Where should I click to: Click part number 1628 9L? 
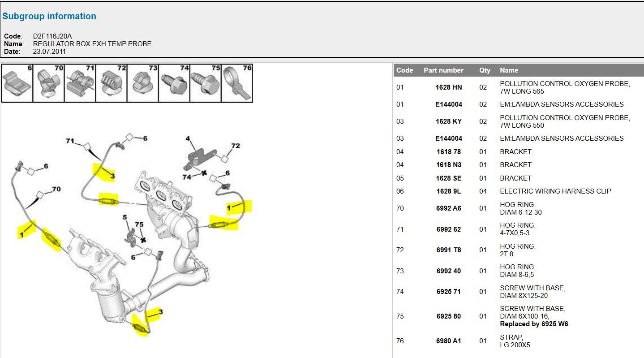pos(449,191)
